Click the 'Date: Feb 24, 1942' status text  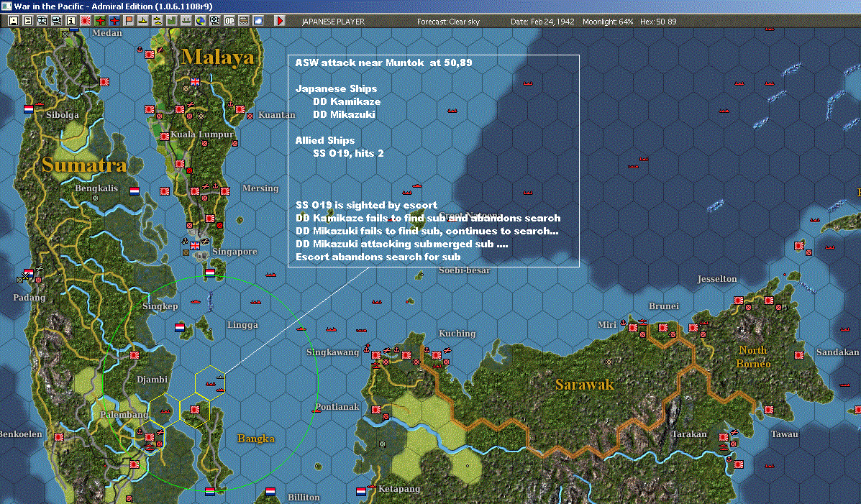[542, 22]
